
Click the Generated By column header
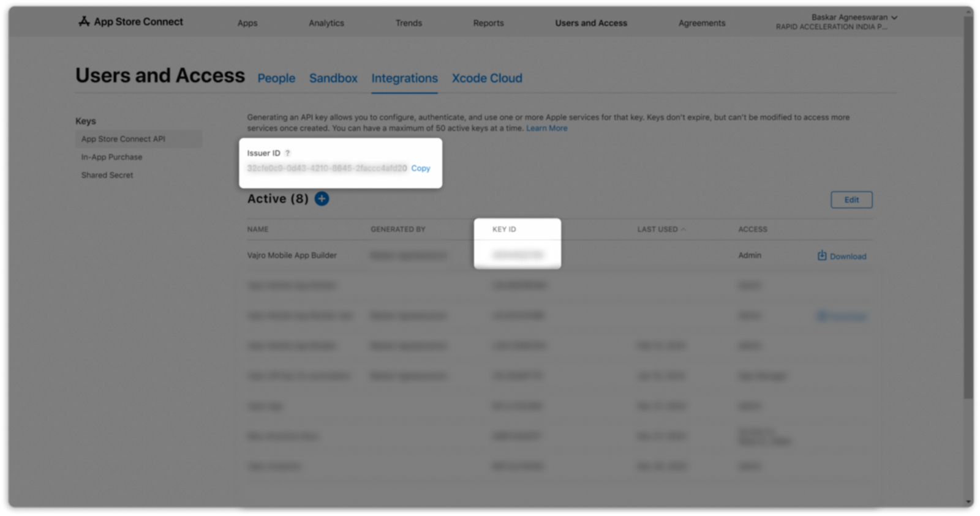tap(398, 230)
